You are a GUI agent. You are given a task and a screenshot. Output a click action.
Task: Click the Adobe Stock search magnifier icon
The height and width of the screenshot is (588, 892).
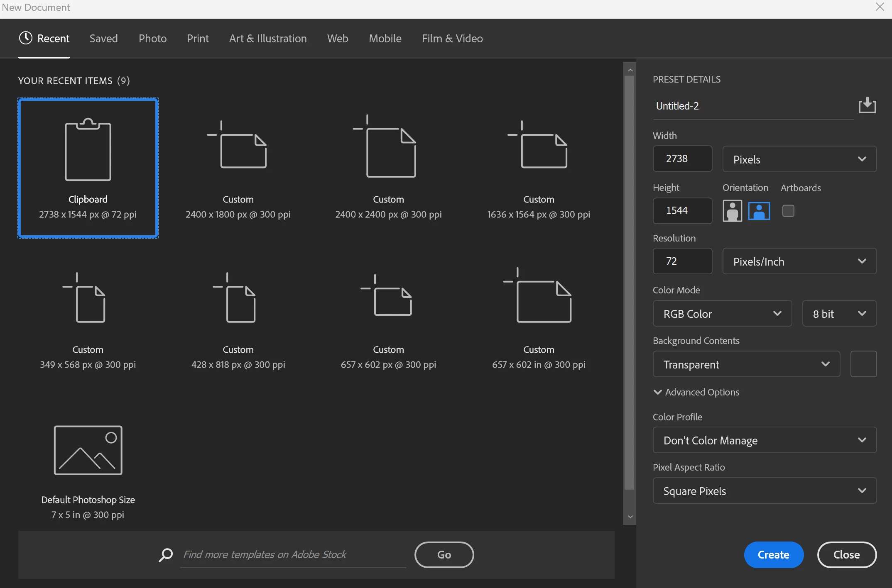pos(166,554)
